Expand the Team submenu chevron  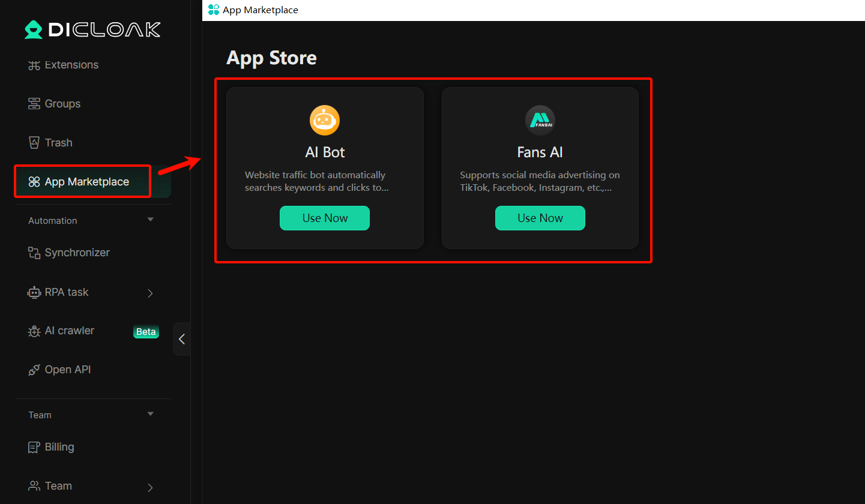click(x=150, y=487)
